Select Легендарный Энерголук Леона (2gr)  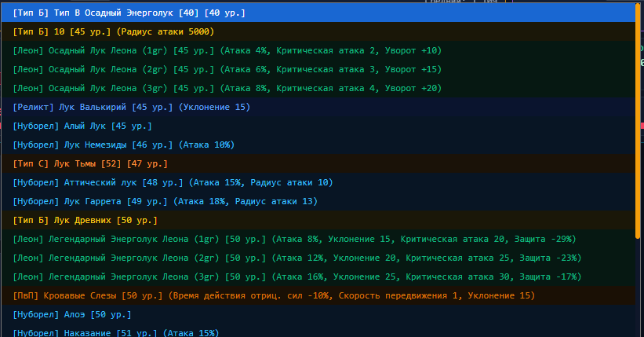tap(318, 258)
